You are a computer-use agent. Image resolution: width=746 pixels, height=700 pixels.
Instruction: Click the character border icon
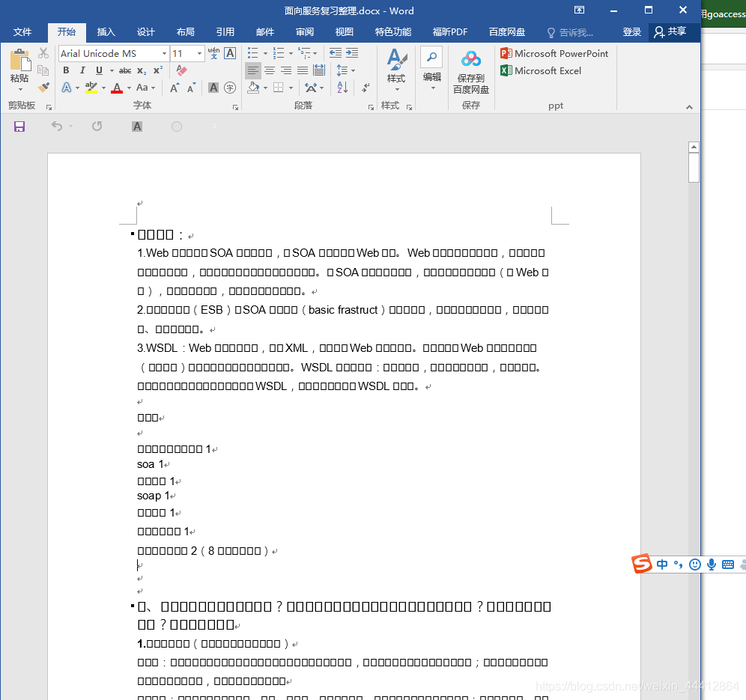pos(230,53)
